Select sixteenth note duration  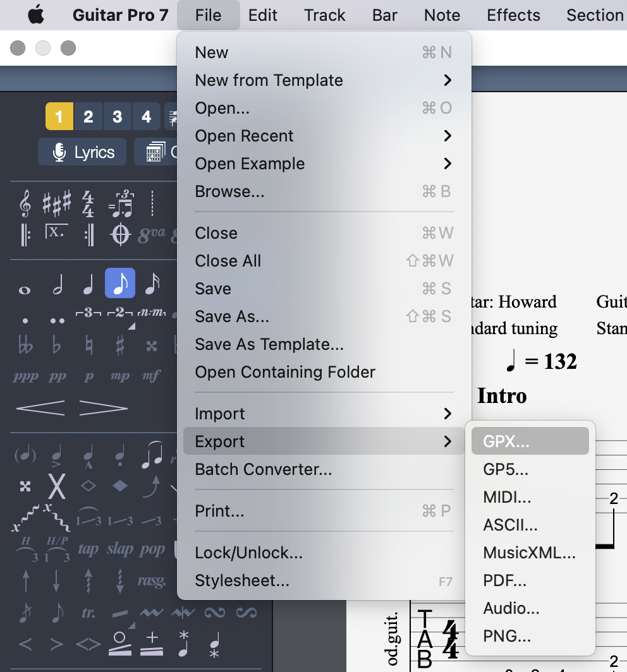tap(152, 284)
